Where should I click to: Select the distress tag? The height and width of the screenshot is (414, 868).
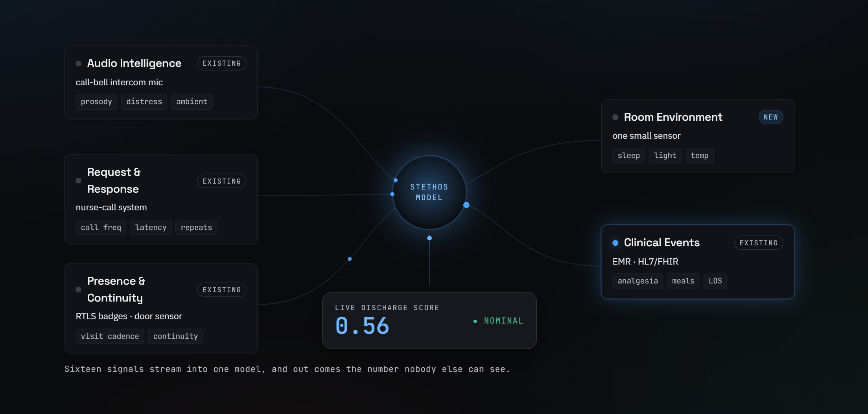(144, 102)
